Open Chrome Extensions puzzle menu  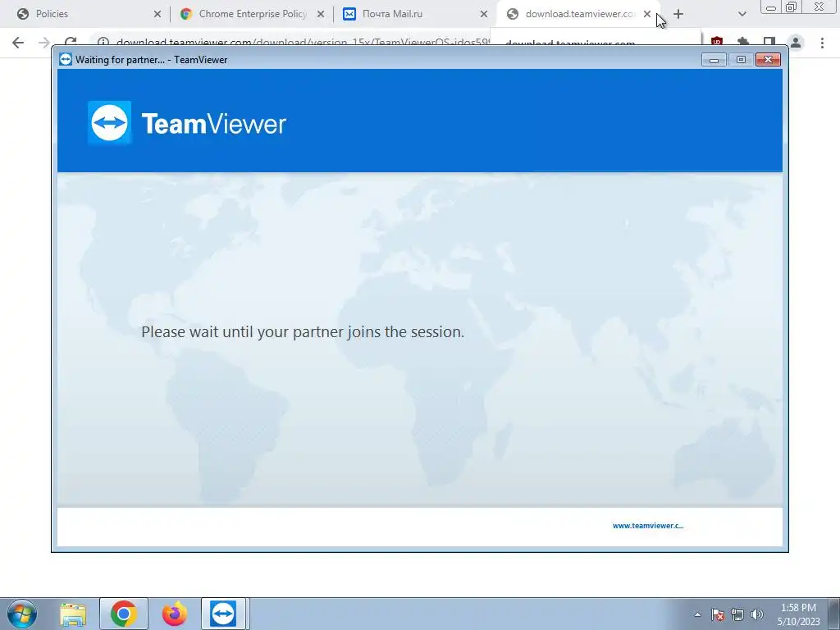pos(743,43)
